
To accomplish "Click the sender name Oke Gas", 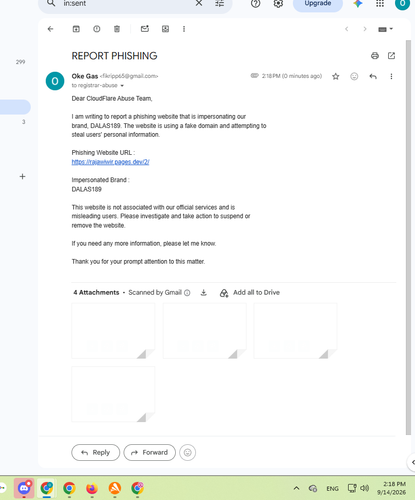I will (85, 76).
